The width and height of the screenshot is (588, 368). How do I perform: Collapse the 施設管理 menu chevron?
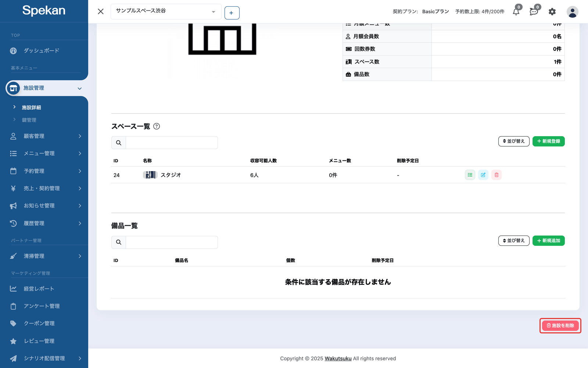(x=80, y=88)
